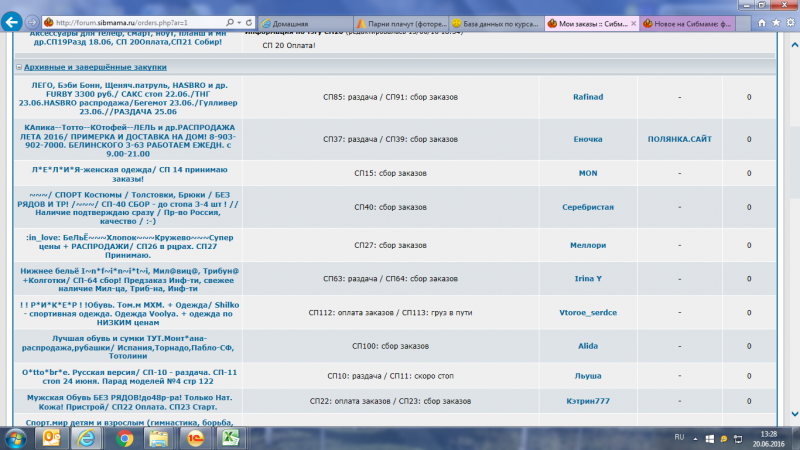Open organizer Меллори profile
Image resolution: width=800 pixels, height=450 pixels.
588,245
